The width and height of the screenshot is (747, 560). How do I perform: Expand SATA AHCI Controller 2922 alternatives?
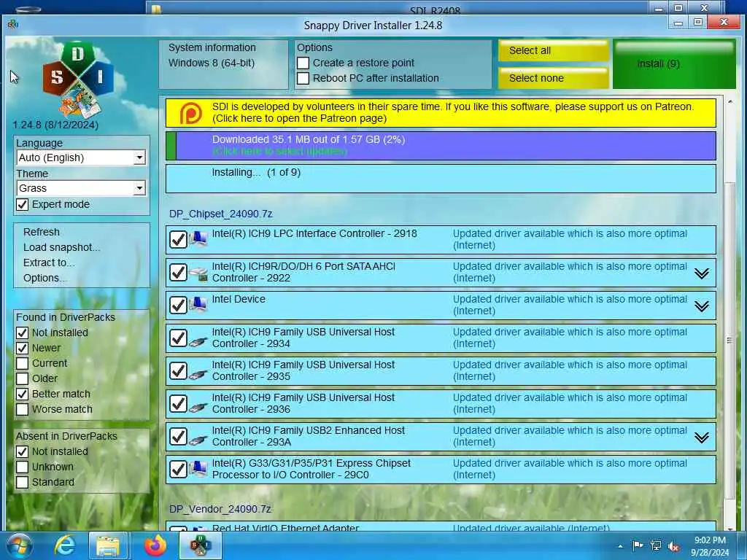[x=701, y=273]
